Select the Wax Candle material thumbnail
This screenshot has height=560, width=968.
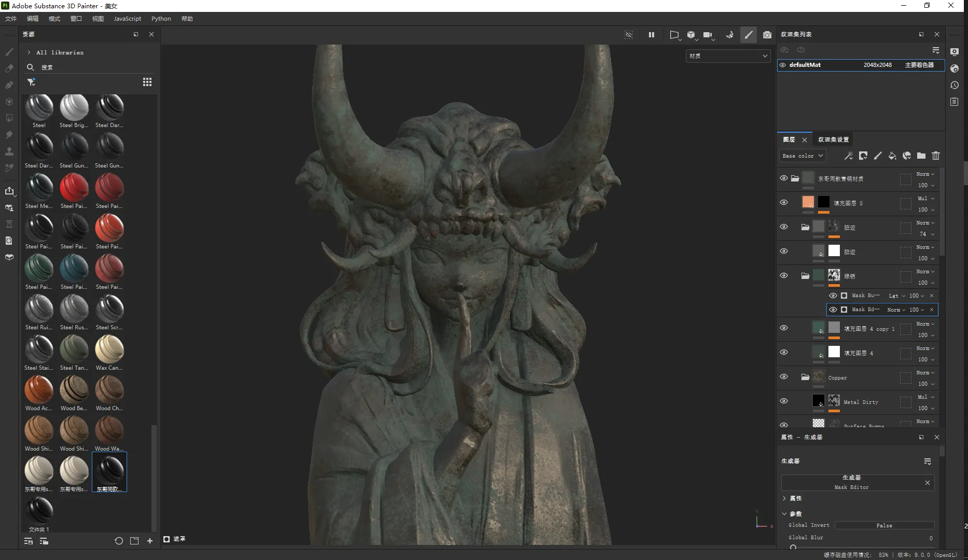point(109,349)
